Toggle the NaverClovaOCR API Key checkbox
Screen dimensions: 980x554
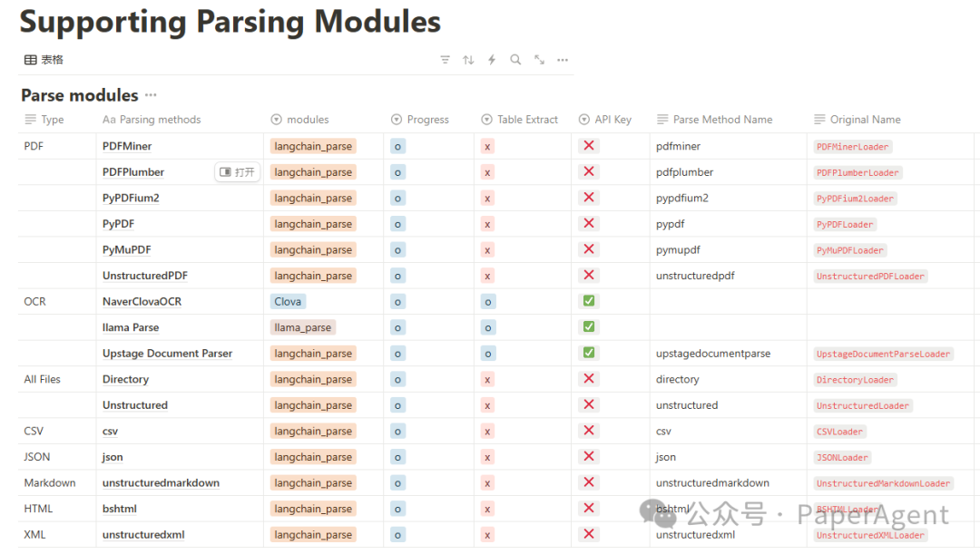(589, 301)
